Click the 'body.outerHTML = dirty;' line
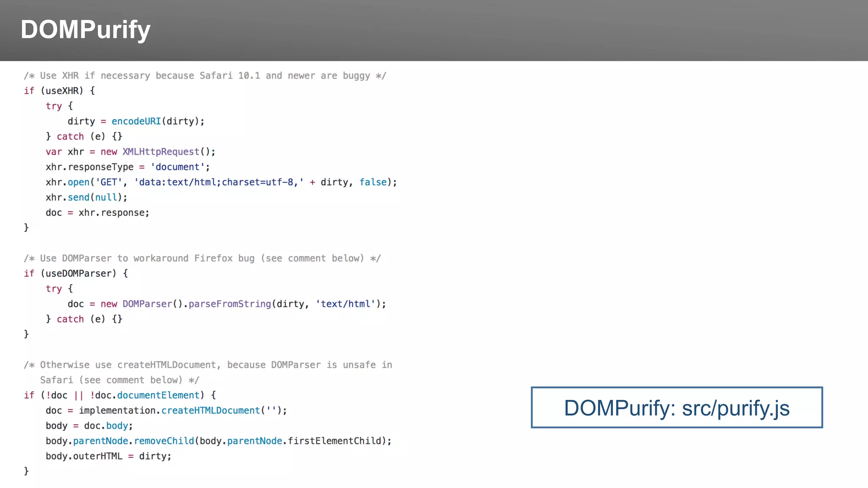This screenshot has height=488, width=868. [x=108, y=457]
